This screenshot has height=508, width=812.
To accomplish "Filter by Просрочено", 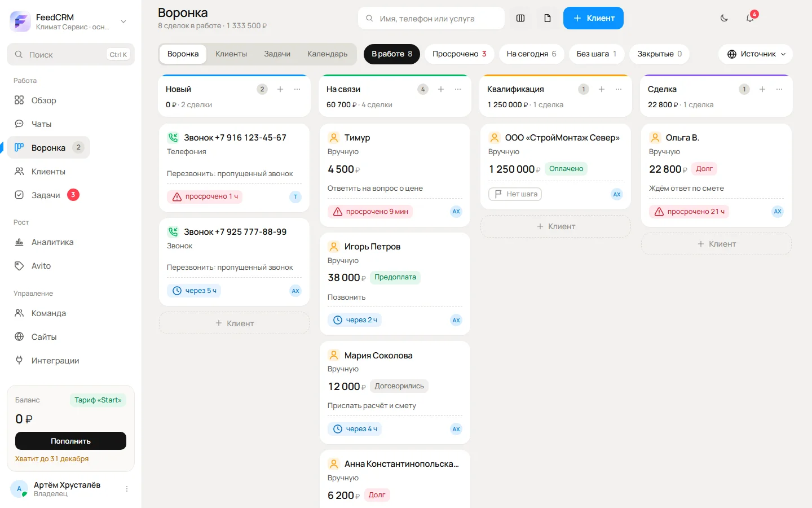I will coord(460,54).
